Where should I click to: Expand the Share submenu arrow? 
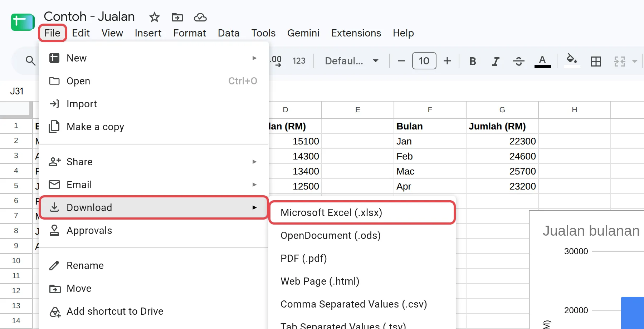(x=254, y=162)
